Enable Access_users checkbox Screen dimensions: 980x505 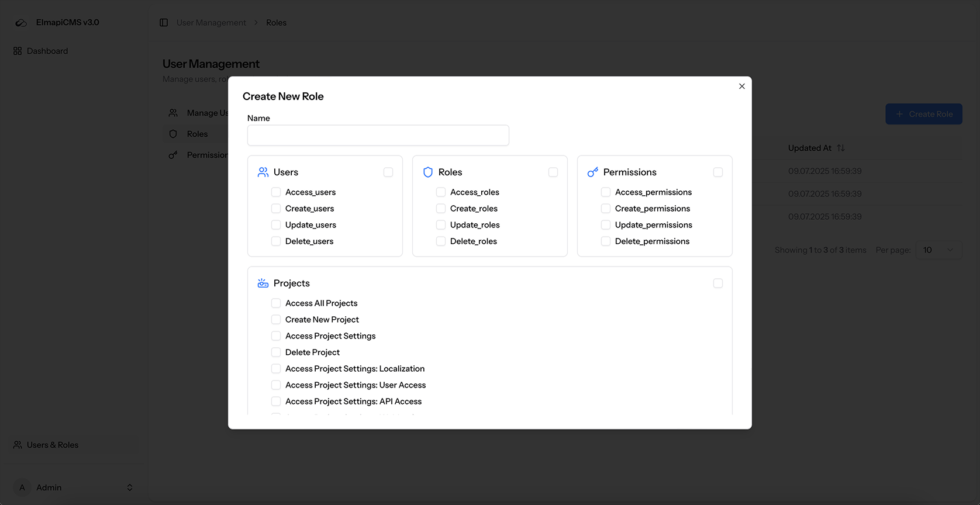[x=276, y=192]
